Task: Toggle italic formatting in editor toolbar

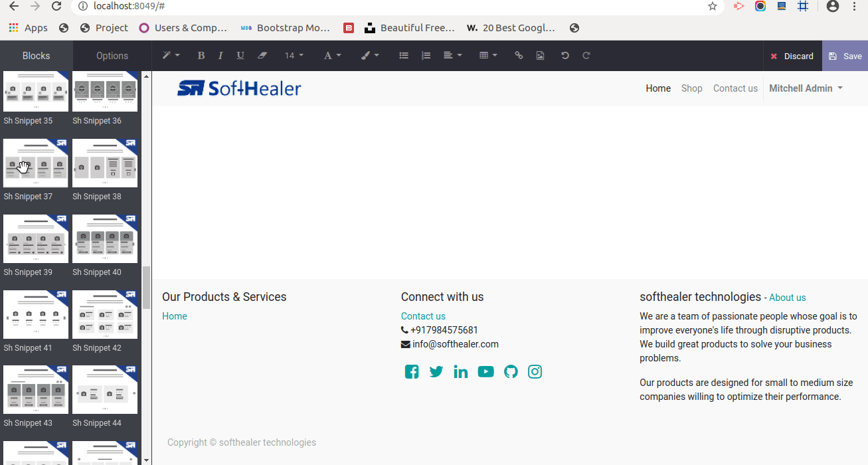Action: pos(220,56)
